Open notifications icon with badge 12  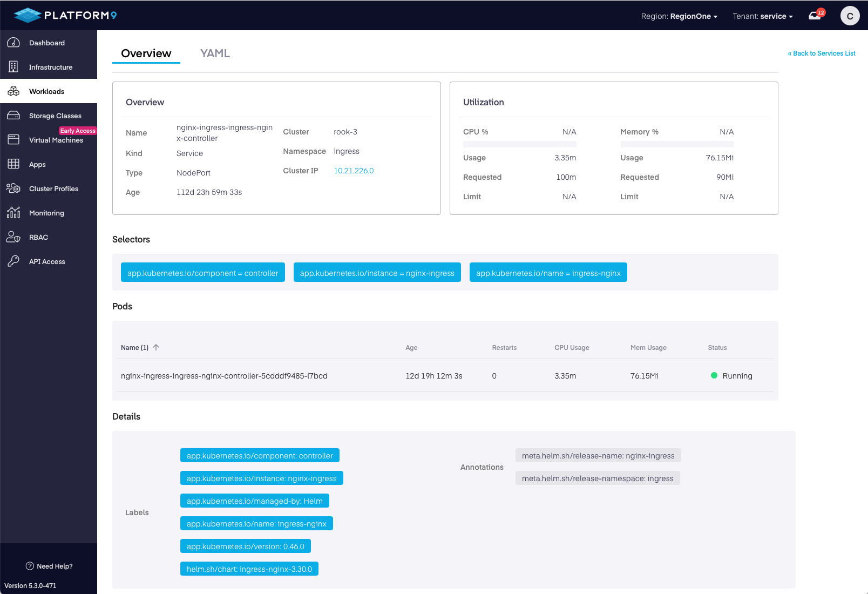(x=817, y=14)
